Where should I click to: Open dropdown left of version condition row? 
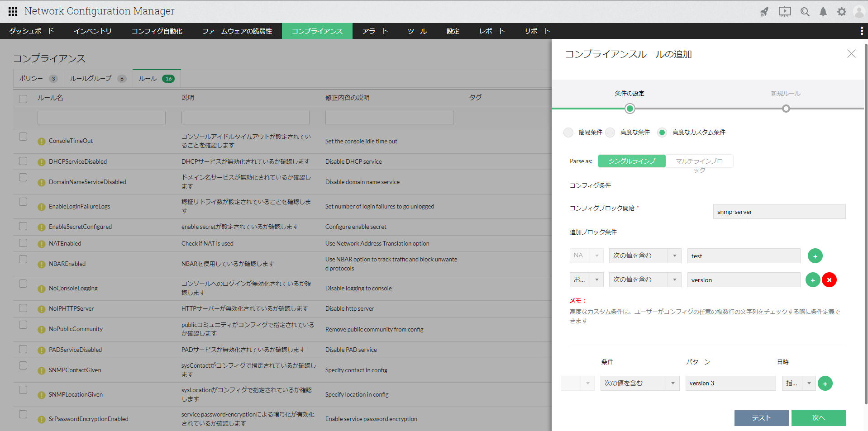(x=586, y=279)
